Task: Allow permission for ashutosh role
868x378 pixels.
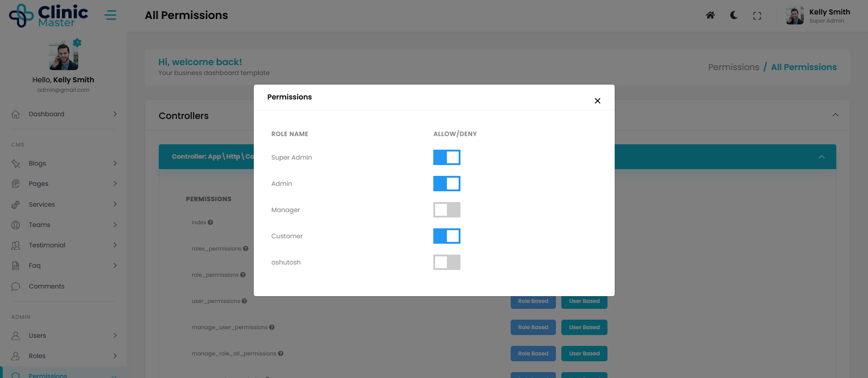Action: pos(446,262)
